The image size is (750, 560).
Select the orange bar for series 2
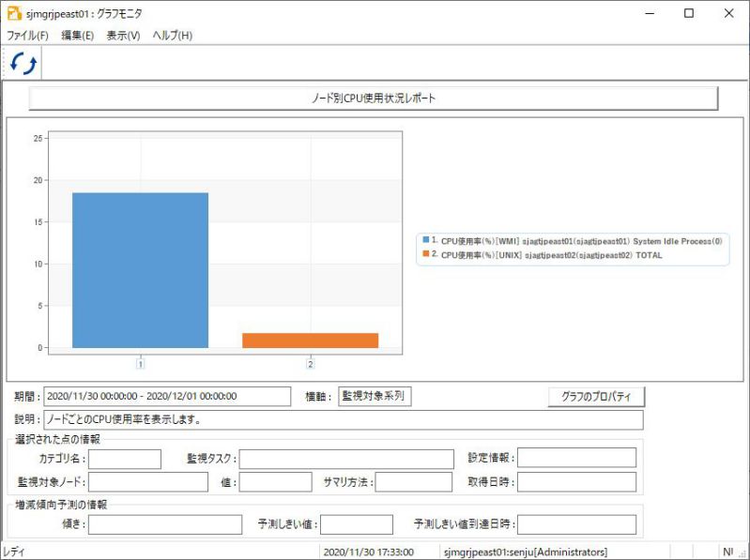coord(311,341)
